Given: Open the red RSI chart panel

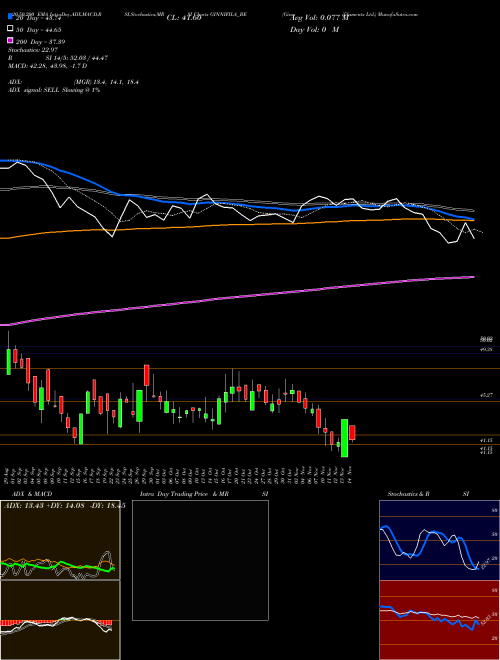Looking at the screenshot, I should pyautogui.click(x=439, y=620).
